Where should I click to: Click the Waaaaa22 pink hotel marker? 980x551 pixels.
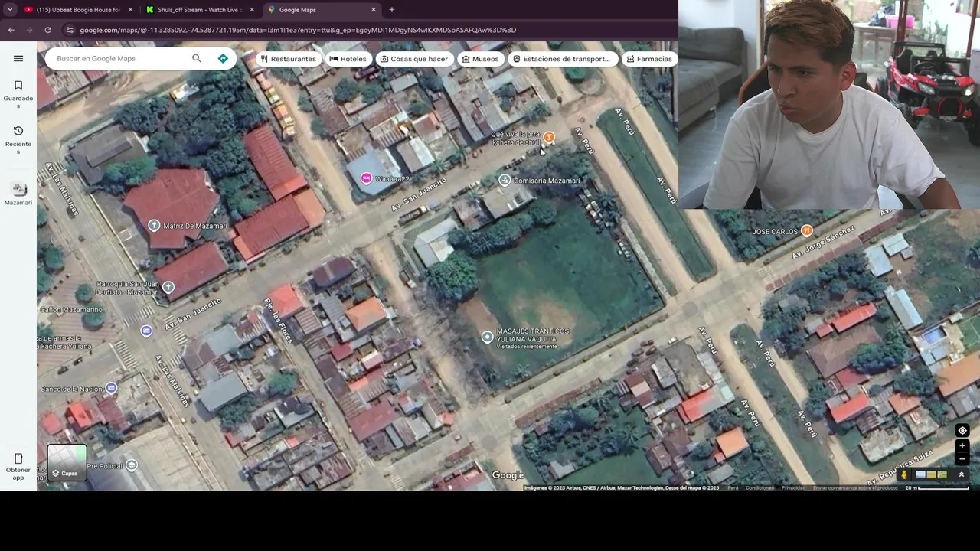(x=366, y=178)
